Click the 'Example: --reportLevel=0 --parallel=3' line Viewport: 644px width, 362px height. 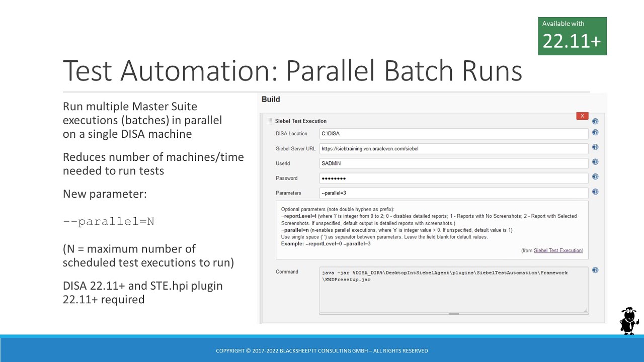tap(326, 244)
